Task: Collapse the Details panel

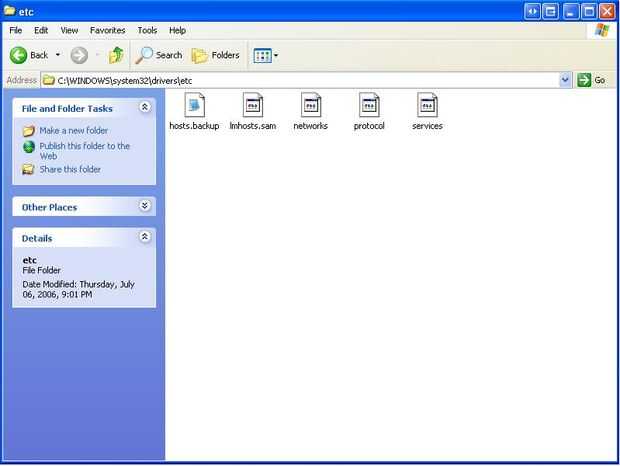Action: tap(145, 237)
